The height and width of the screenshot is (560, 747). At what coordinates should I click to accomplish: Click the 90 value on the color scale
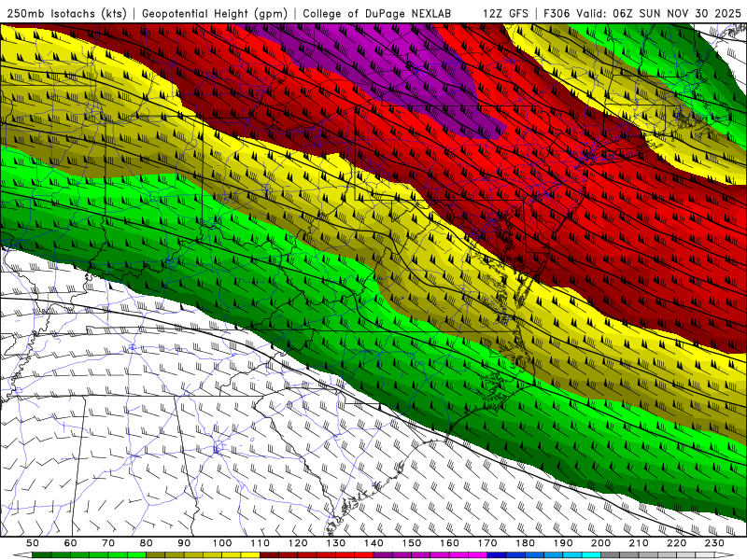[184, 543]
